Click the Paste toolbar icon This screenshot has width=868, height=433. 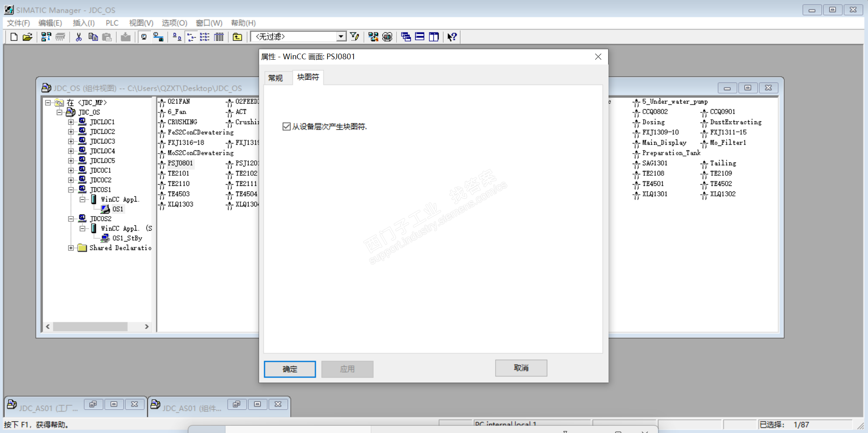107,37
